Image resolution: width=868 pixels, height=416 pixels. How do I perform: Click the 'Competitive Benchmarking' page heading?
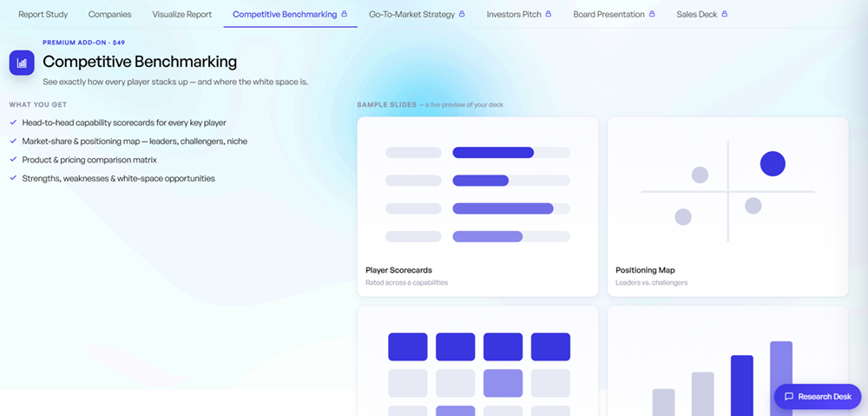click(140, 62)
